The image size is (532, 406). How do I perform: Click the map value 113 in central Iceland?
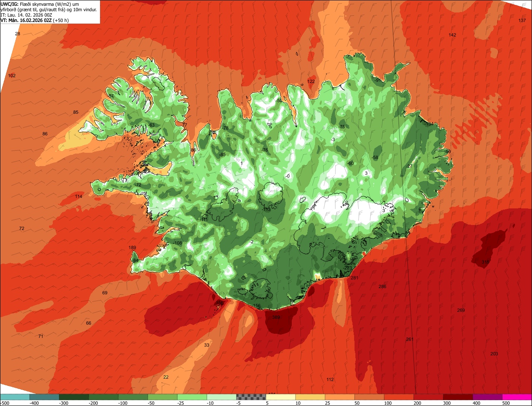coord(267,210)
